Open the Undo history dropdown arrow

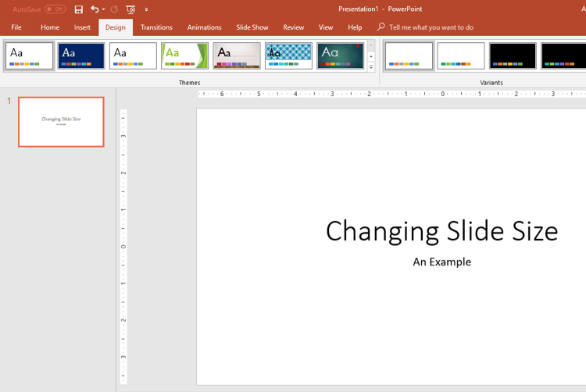click(x=104, y=9)
